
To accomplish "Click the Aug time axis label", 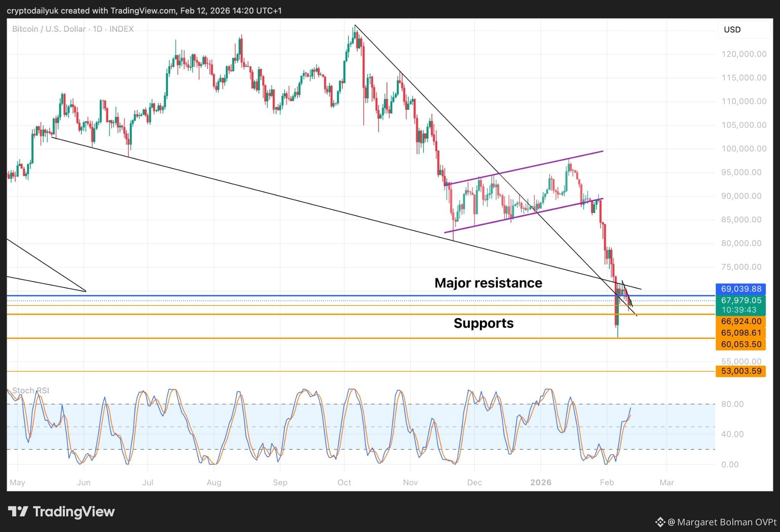I will click(214, 482).
